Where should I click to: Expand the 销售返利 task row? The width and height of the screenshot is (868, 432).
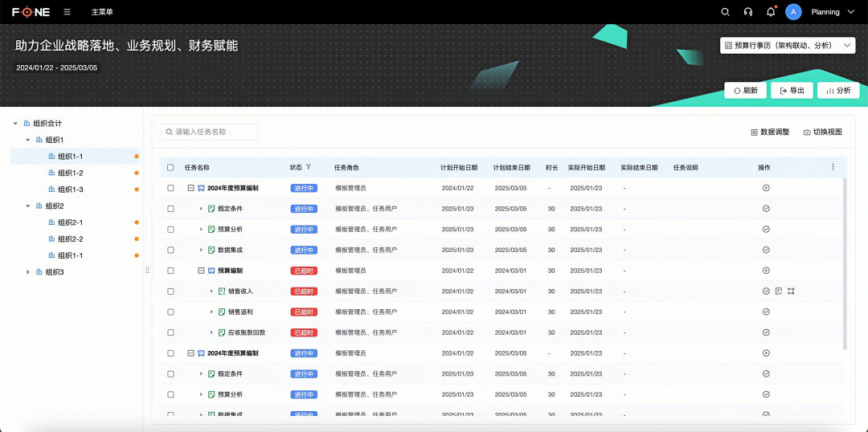[211, 312]
